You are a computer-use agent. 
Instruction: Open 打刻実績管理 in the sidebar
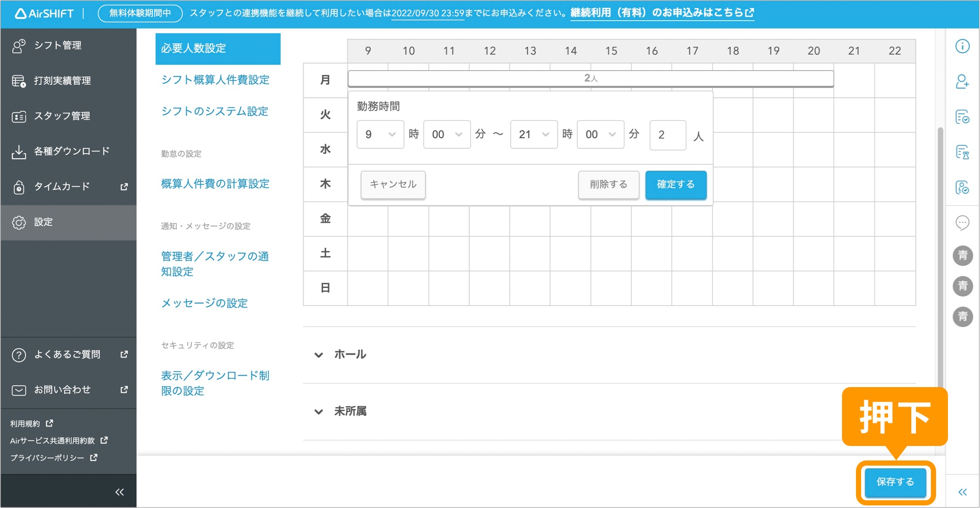click(x=62, y=81)
